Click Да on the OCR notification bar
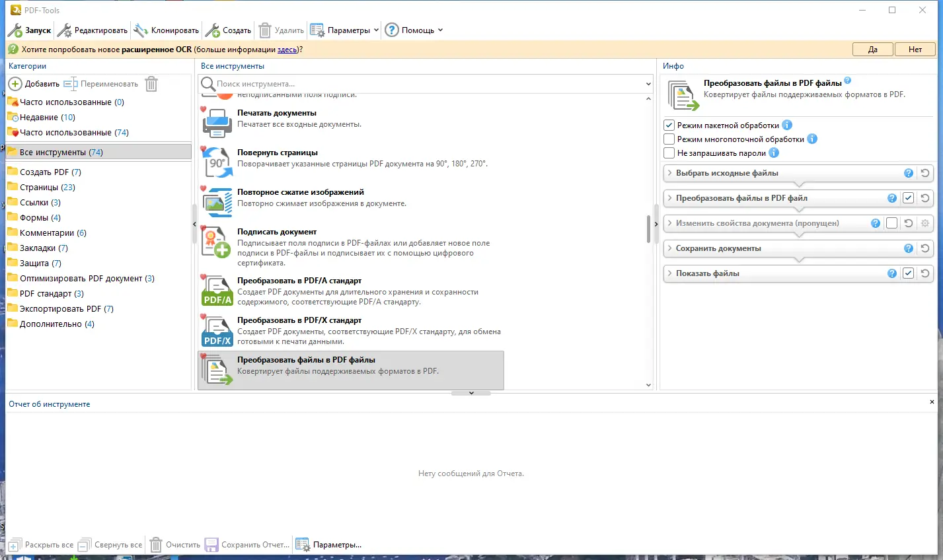The image size is (943, 560). pos(872,50)
